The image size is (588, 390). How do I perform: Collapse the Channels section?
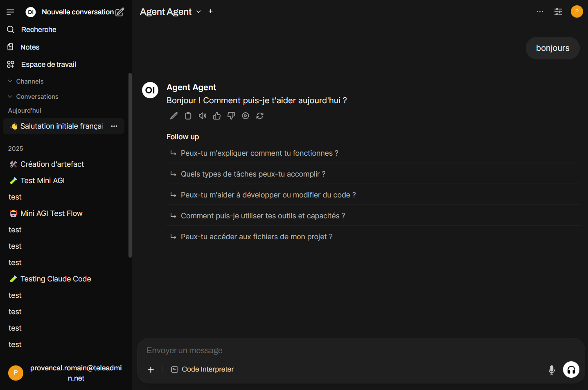click(10, 81)
